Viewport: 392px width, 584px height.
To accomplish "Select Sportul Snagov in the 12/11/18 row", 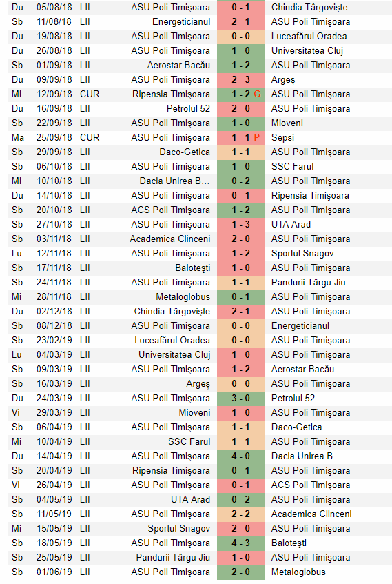I will coord(302,254).
